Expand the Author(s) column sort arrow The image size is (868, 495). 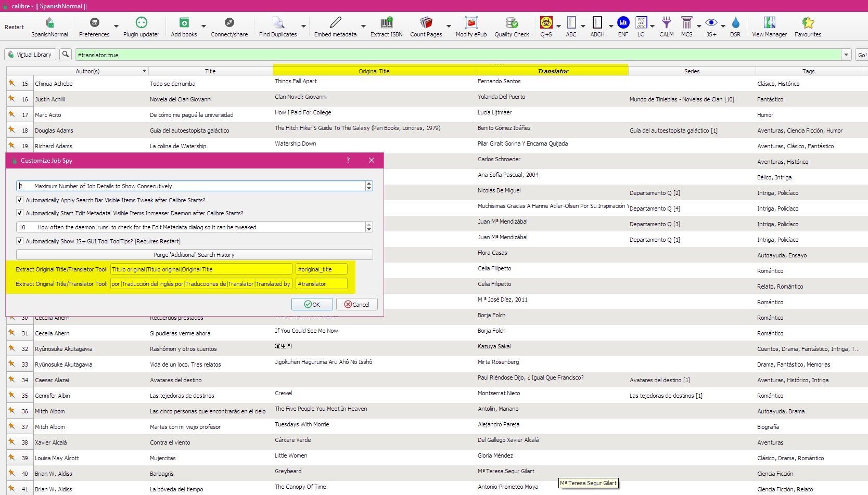point(144,71)
